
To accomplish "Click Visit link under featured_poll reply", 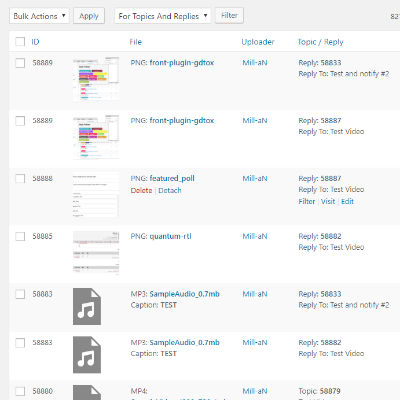I will [328, 201].
